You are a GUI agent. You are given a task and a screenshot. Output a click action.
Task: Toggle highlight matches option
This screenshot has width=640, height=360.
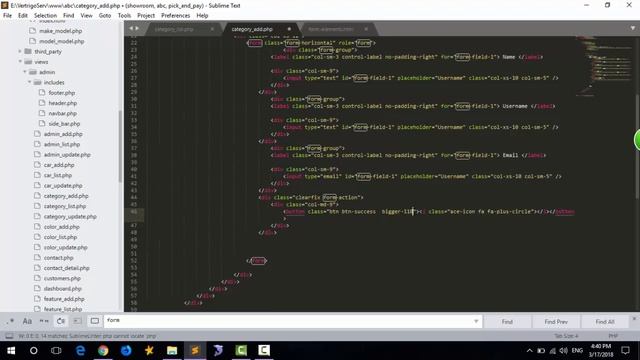pos(95,321)
